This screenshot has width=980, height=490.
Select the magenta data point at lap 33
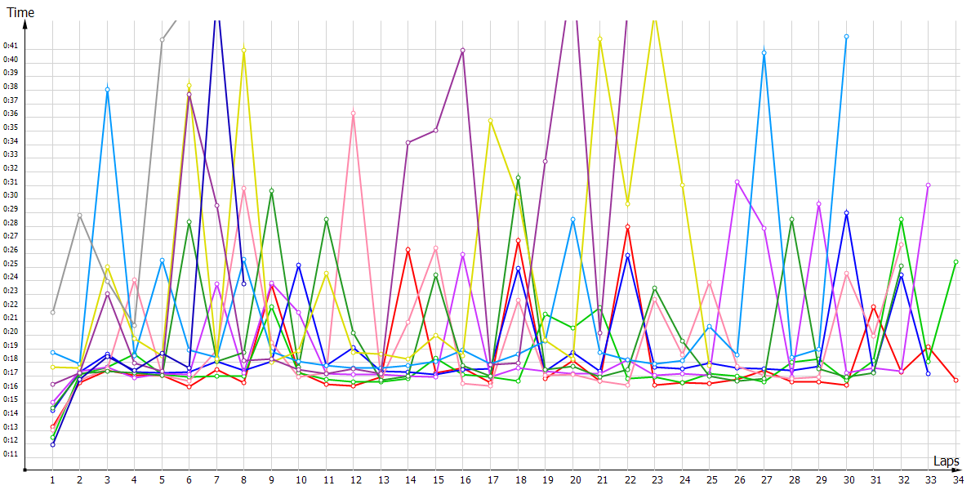(929, 185)
